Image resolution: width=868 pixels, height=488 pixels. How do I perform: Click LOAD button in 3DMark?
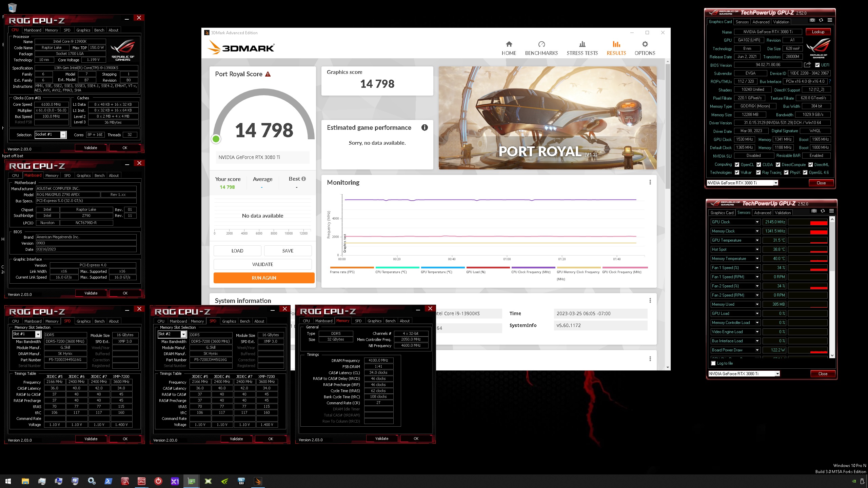pyautogui.click(x=237, y=251)
